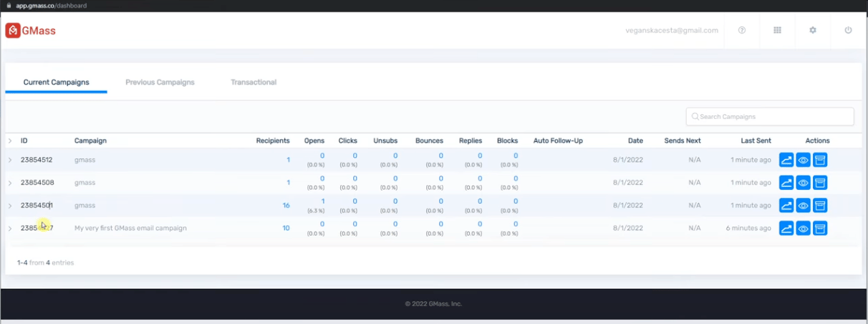Open the apps grid icon in header
The width and height of the screenshot is (868, 324).
[x=777, y=30]
